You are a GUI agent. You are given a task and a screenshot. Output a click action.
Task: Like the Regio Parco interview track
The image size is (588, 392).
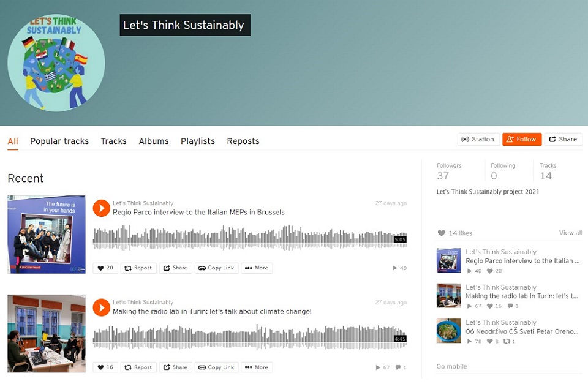click(105, 268)
